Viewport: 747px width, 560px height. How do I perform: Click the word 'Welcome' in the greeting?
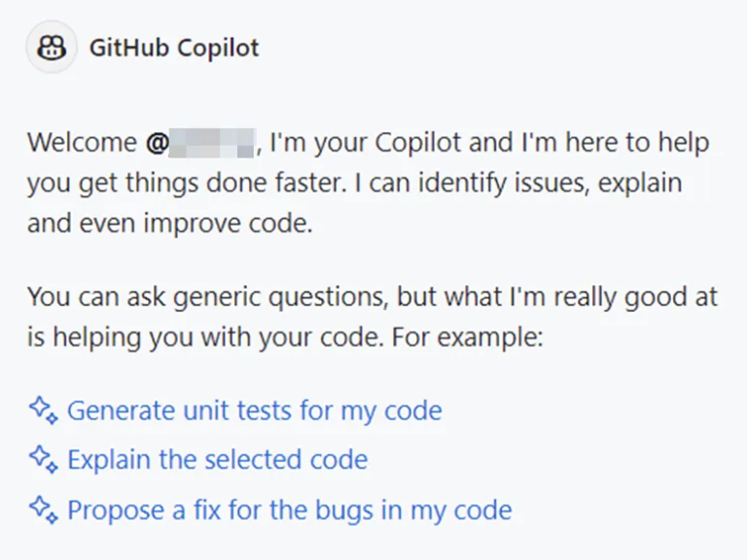click(x=82, y=143)
